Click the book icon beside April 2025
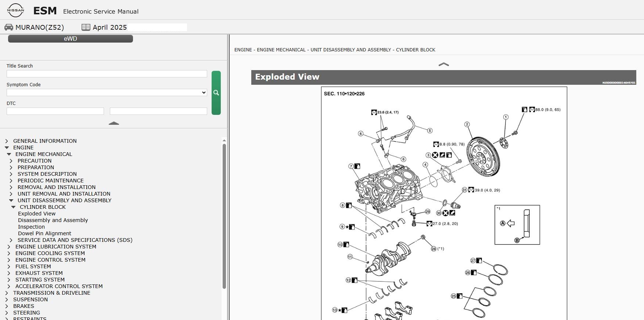The image size is (644, 320). [86, 27]
